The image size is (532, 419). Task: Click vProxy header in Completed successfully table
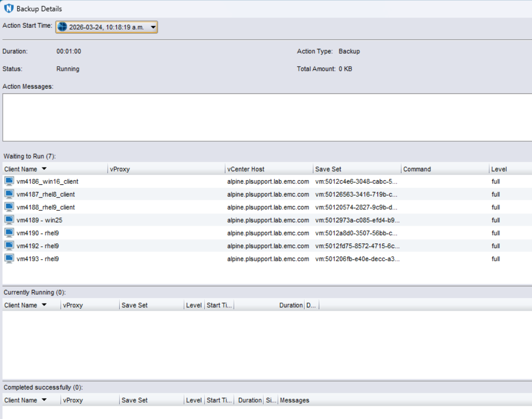[73, 400]
